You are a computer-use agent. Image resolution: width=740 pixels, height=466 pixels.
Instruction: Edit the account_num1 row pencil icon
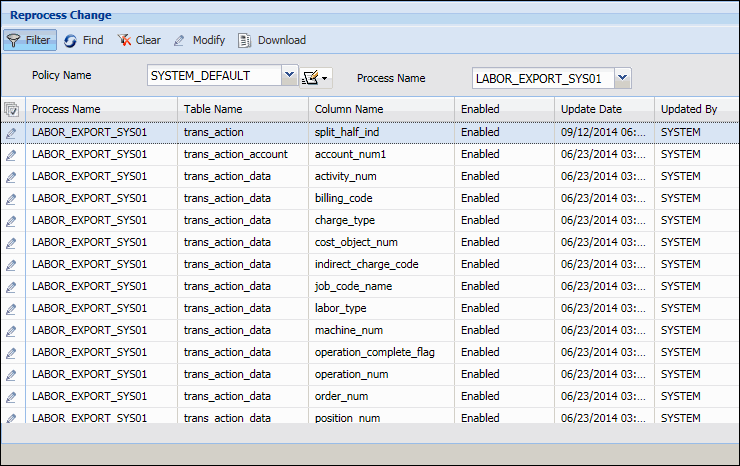pyautogui.click(x=12, y=154)
